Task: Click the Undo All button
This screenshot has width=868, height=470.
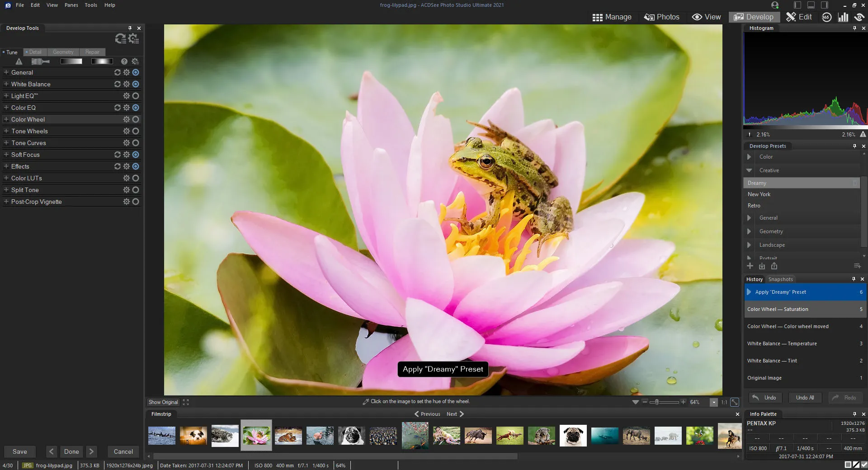Action: coord(804,398)
